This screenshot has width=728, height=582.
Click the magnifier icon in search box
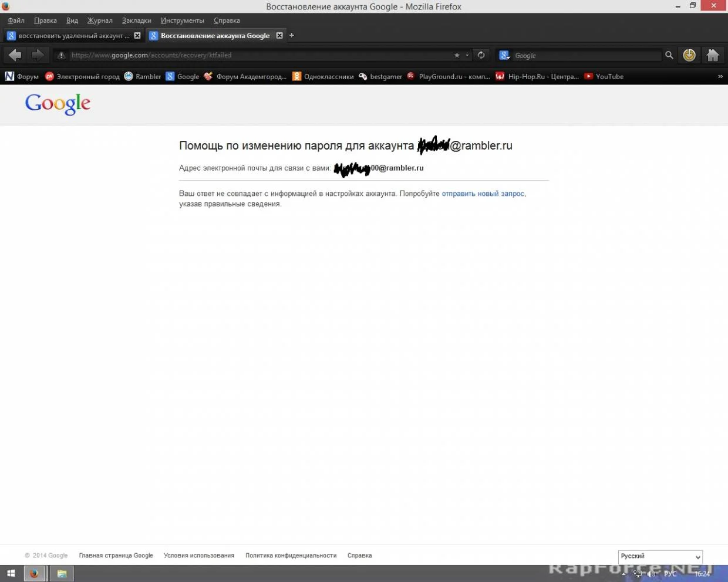click(669, 55)
